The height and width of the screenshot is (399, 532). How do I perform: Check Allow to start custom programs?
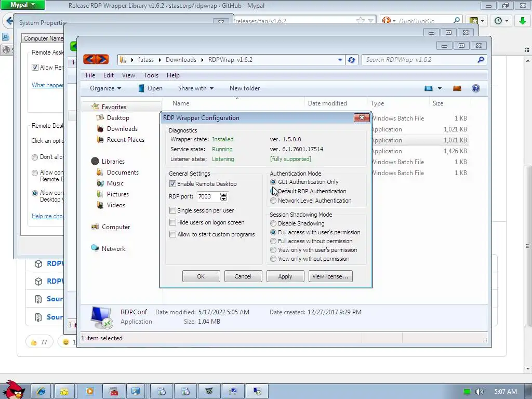tap(172, 234)
